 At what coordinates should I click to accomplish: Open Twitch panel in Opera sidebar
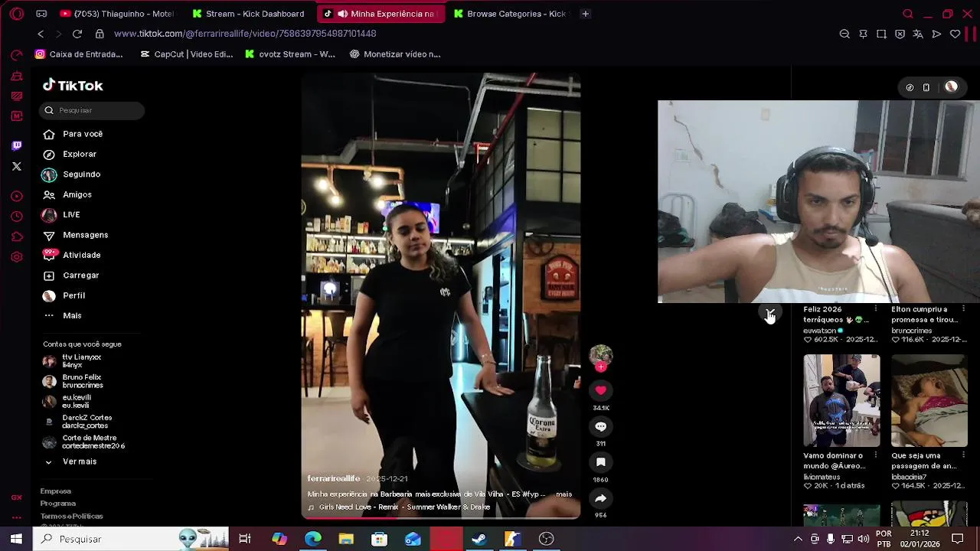(17, 145)
